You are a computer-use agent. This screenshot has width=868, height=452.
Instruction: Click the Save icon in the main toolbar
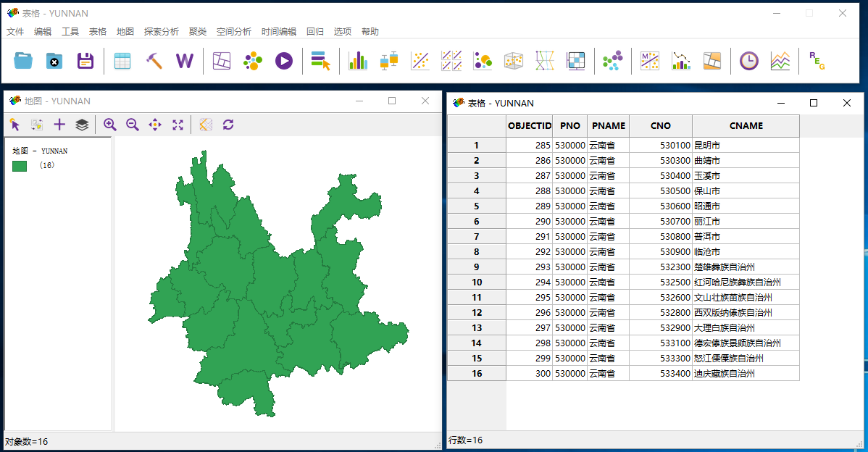pos(86,61)
